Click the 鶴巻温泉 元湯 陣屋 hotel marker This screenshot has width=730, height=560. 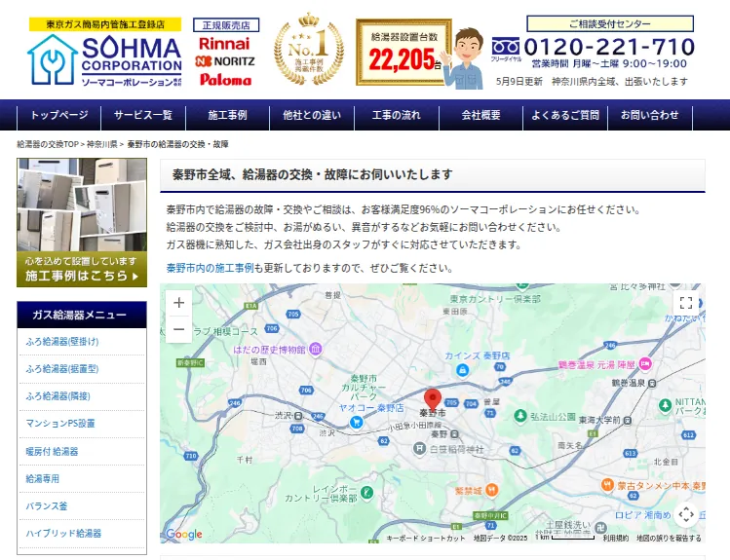645,364
